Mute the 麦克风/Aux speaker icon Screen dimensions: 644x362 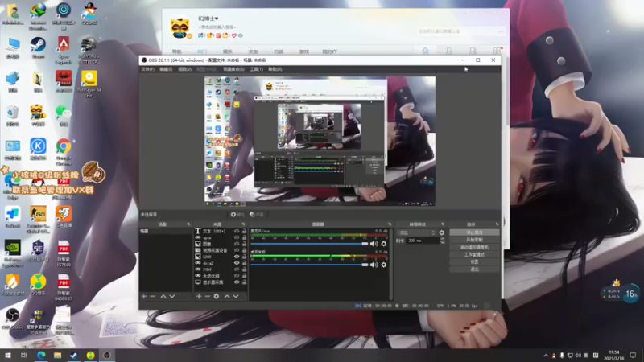coord(374,244)
